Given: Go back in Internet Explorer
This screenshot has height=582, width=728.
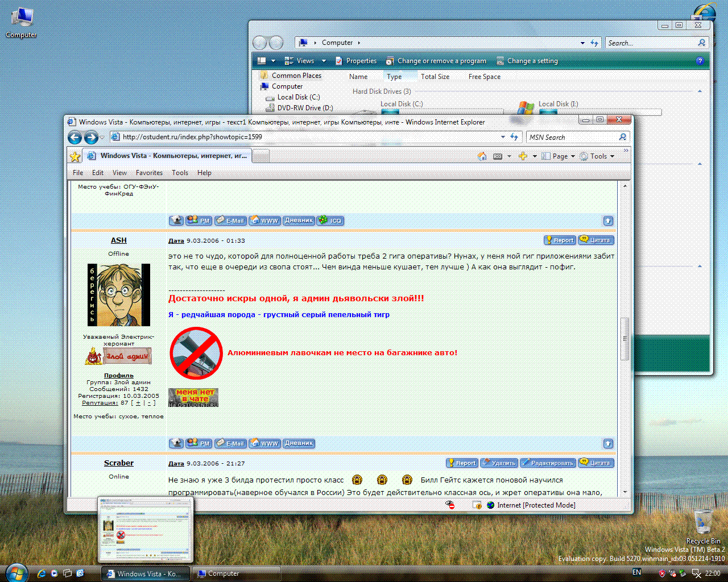Looking at the screenshot, I should [x=75, y=137].
